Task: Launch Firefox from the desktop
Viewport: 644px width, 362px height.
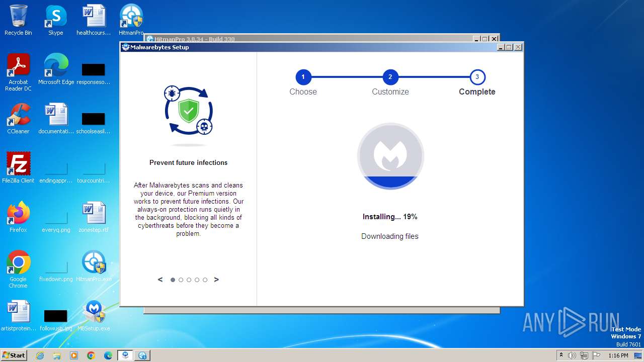Action: (18, 217)
